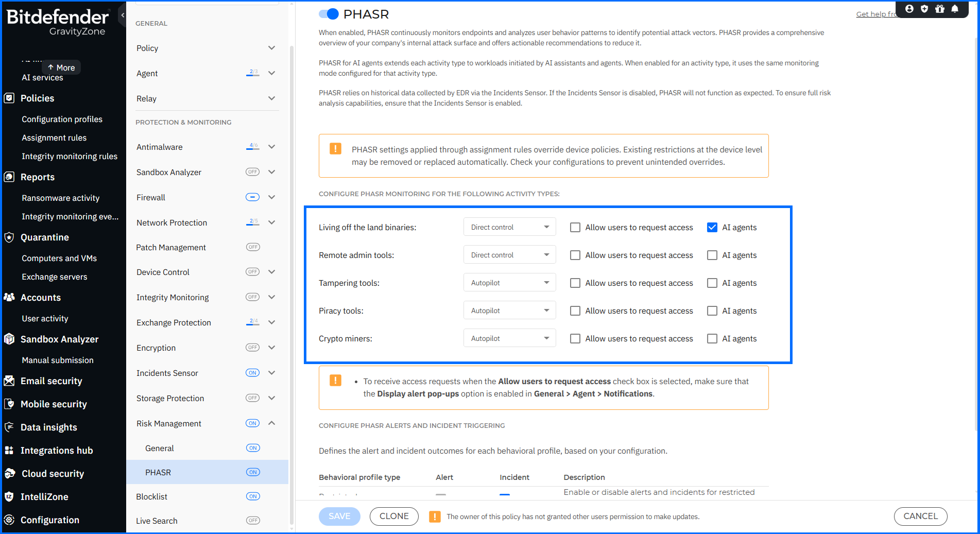The height and width of the screenshot is (534, 980).
Task: Check Allow users to request access for Living off the land
Action: coord(575,227)
